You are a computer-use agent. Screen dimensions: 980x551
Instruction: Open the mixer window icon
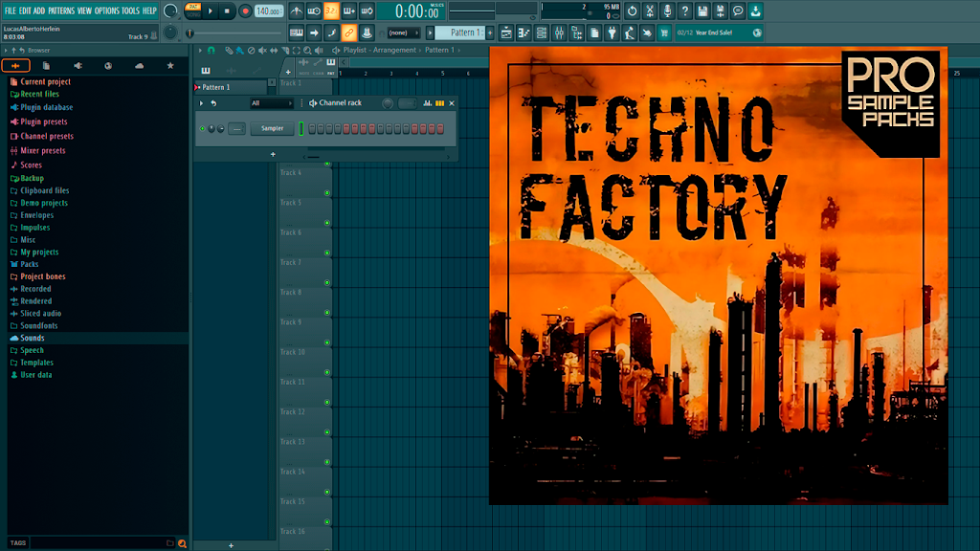click(559, 33)
